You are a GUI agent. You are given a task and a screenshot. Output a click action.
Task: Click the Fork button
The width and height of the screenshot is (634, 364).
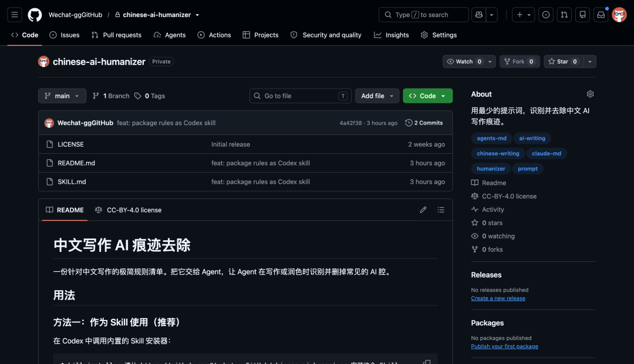(520, 62)
